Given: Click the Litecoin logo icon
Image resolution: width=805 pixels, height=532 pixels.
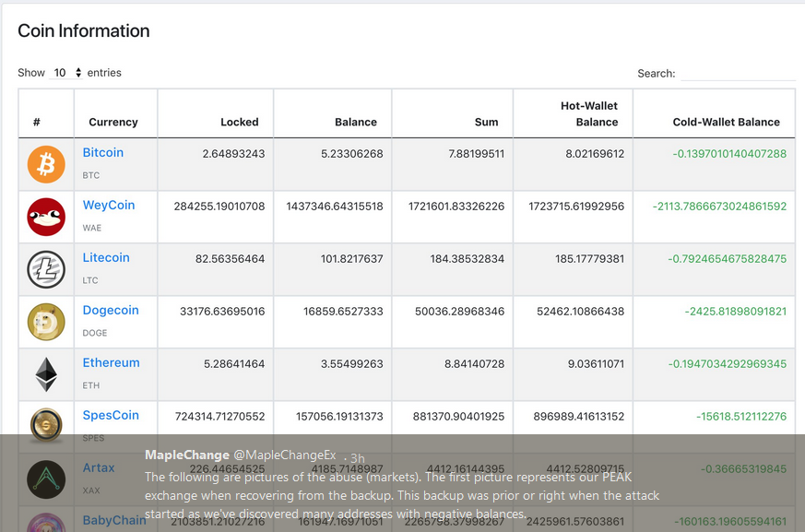Looking at the screenshot, I should point(46,269).
